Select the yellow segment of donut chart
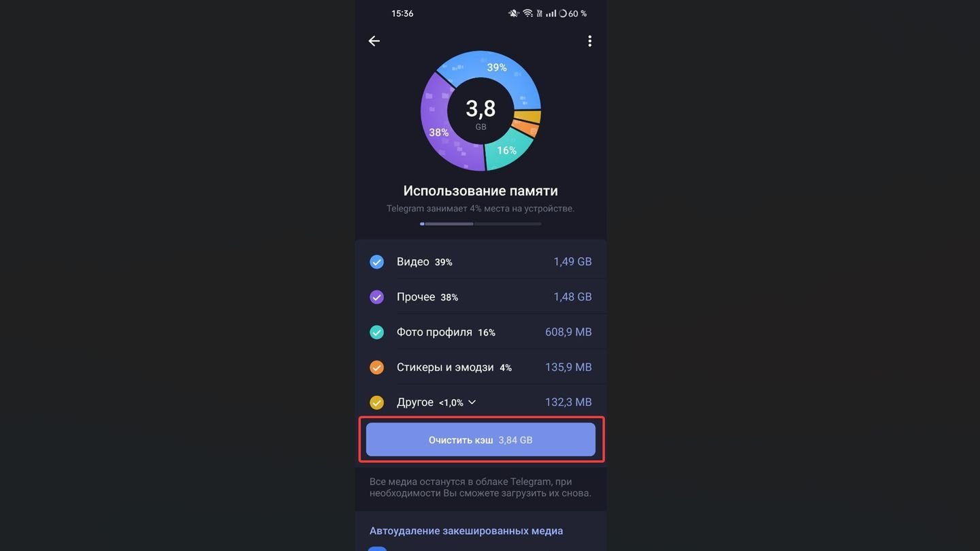The image size is (980, 551). click(x=529, y=117)
